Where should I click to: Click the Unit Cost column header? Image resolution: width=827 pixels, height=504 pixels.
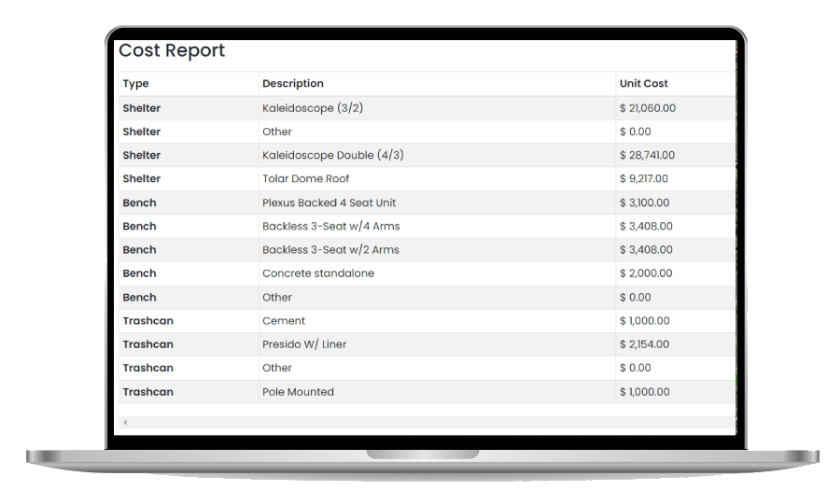643,83
